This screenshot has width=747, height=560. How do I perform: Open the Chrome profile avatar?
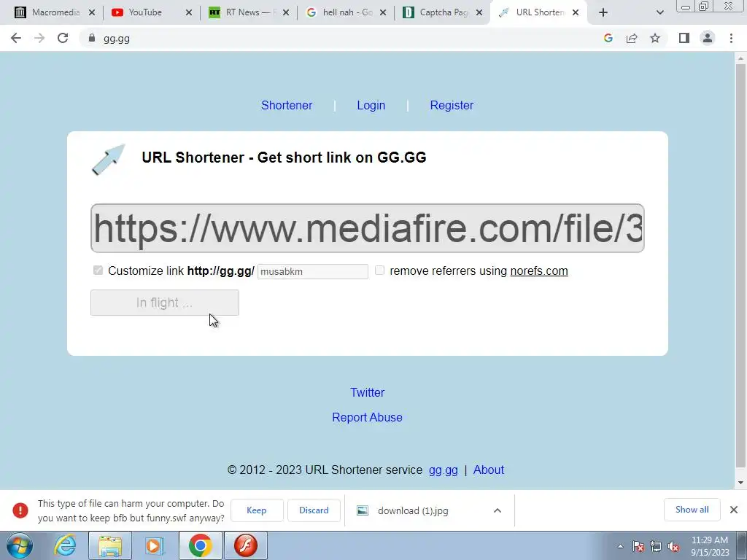tap(708, 38)
